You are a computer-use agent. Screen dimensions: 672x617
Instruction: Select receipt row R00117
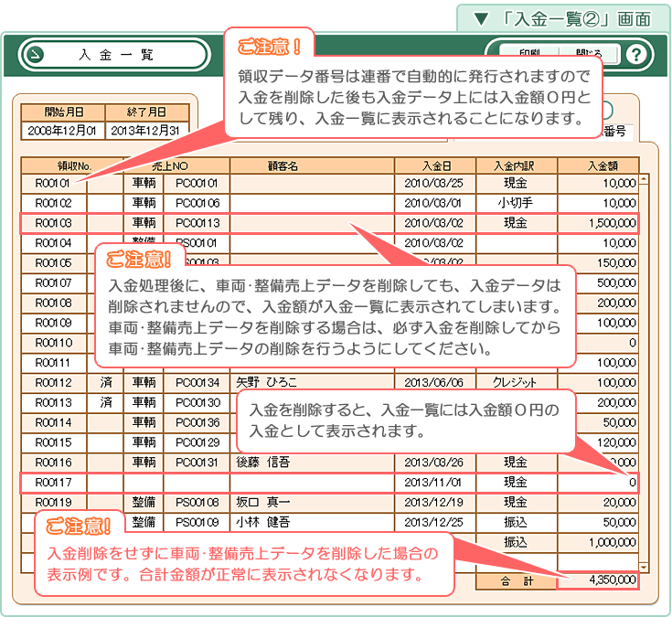(x=329, y=483)
